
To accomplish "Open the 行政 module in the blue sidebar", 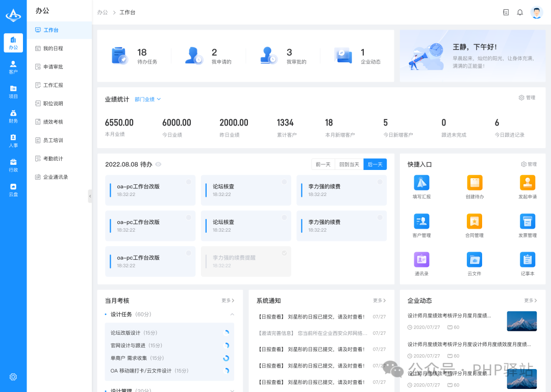I will (x=13, y=165).
